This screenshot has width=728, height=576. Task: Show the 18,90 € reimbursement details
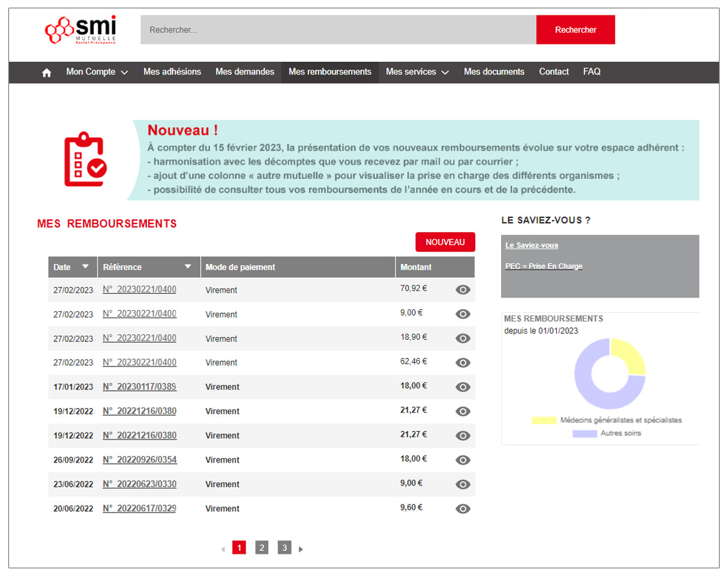click(463, 338)
